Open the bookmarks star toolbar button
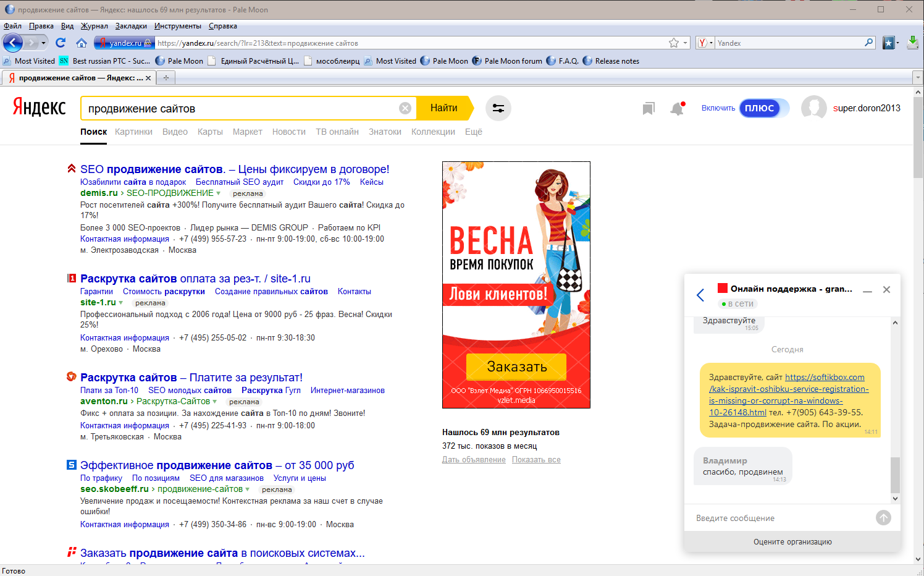This screenshot has width=924, height=576. tap(889, 43)
